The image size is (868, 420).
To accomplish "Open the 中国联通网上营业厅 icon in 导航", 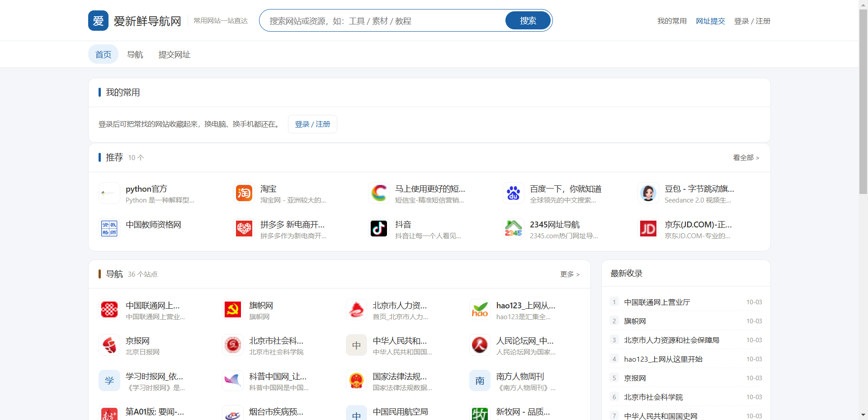I will pyautogui.click(x=109, y=310).
